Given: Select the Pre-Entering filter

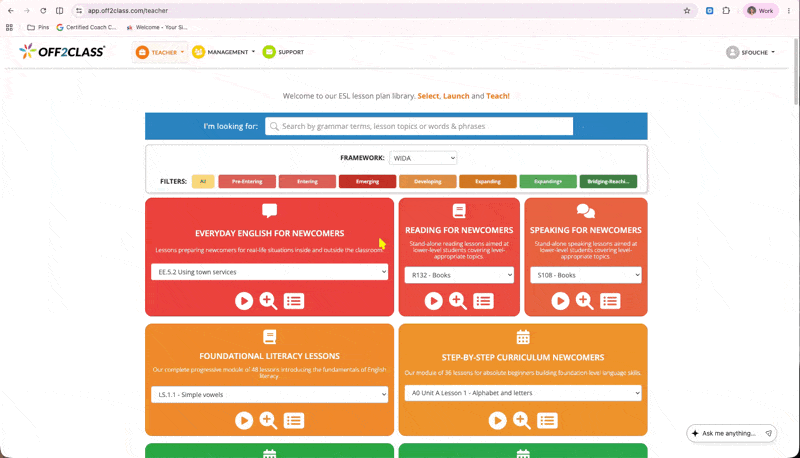Looking at the screenshot, I should pos(247,182).
